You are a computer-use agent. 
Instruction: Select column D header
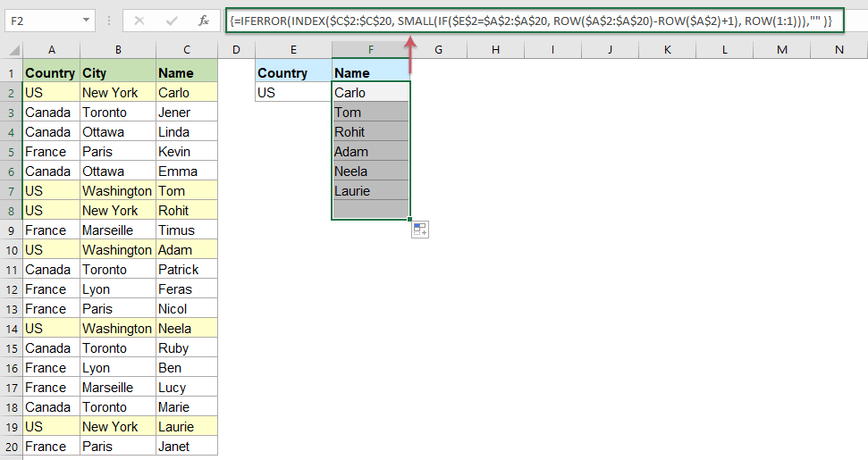[x=236, y=50]
